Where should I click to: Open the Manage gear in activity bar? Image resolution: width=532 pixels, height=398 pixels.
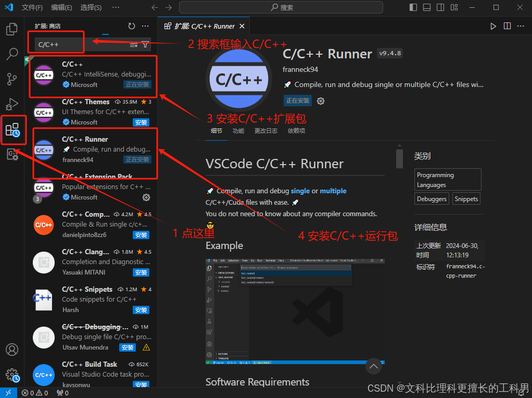(x=12, y=375)
